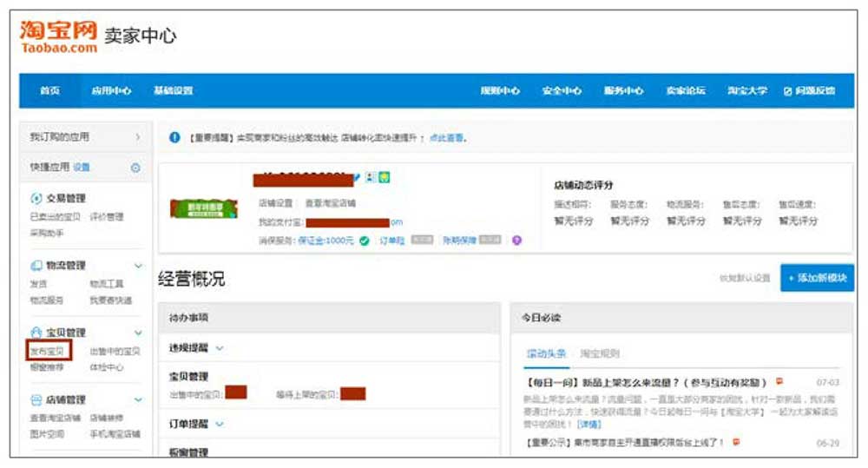Image resolution: width=868 pixels, height=468 pixels.
Task: Click the 宝贝管理 section icon
Action: tap(36, 333)
